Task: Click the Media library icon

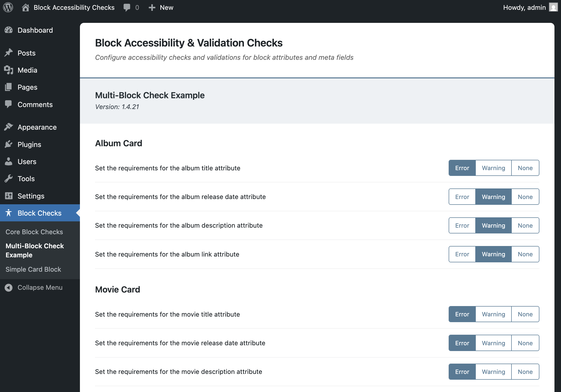Action: click(9, 70)
